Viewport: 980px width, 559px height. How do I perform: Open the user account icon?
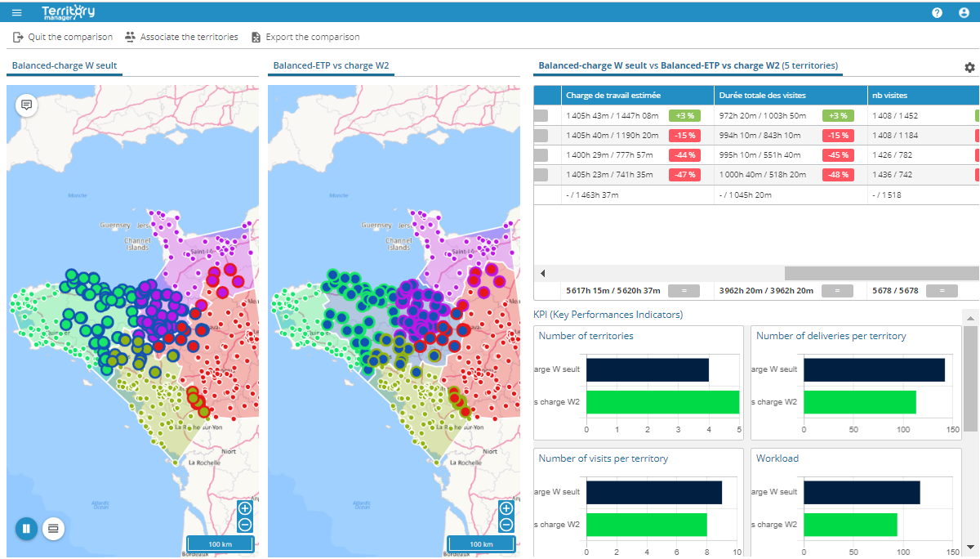(x=964, y=12)
